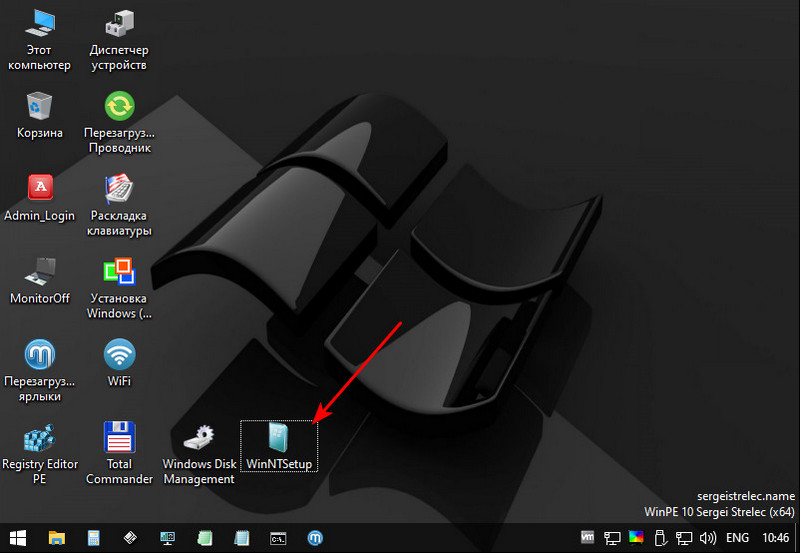Viewport: 800px width, 553px height.
Task: Click the Перезагруз... Проводник green refresh icon
Action: (x=119, y=122)
